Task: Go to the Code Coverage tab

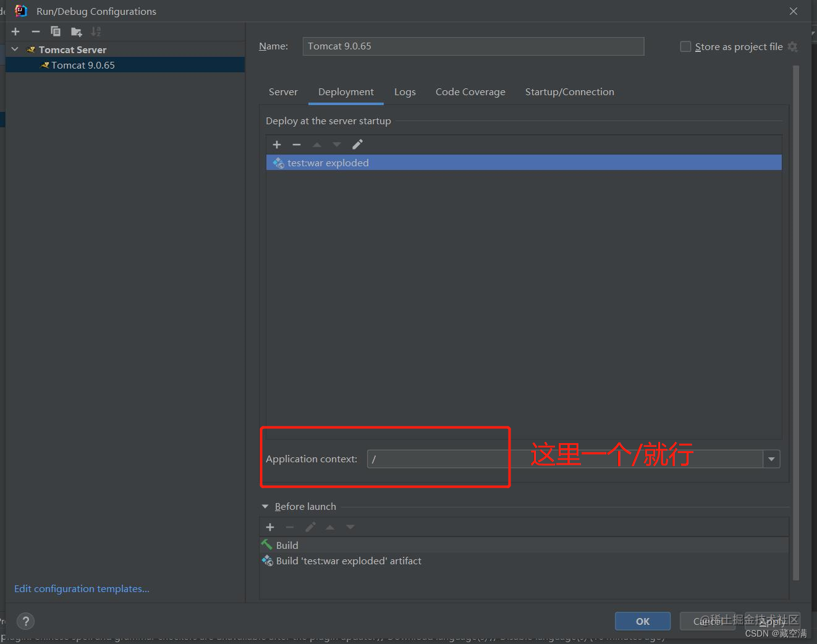Action: pos(470,92)
